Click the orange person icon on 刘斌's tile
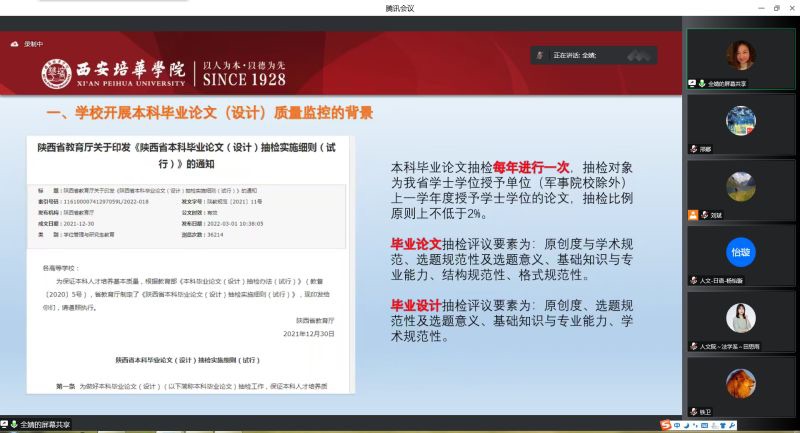Image resolution: width=800 pixels, height=433 pixels. click(x=692, y=214)
